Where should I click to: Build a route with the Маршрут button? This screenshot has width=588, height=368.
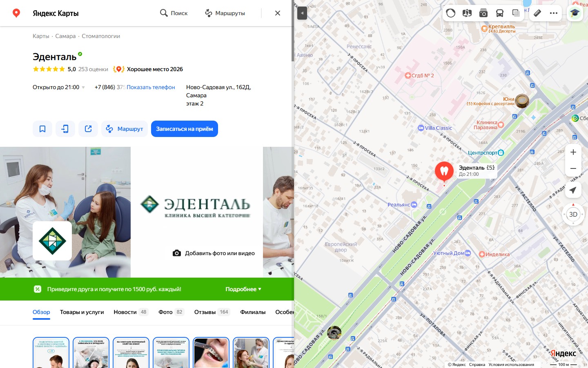125,129
